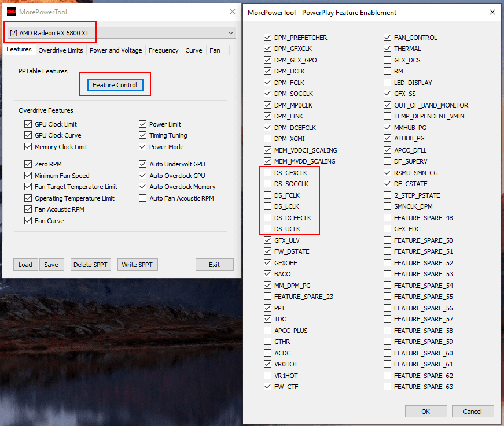Enable DS_GFXCLK checkbox
This screenshot has height=426, width=504.
tap(267, 173)
